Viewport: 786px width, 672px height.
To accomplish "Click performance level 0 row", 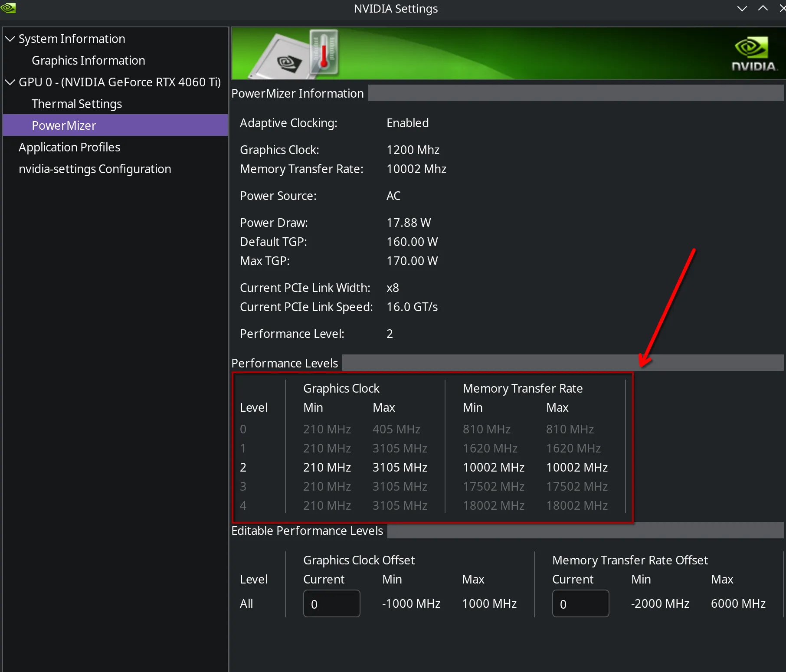I will coord(423,429).
